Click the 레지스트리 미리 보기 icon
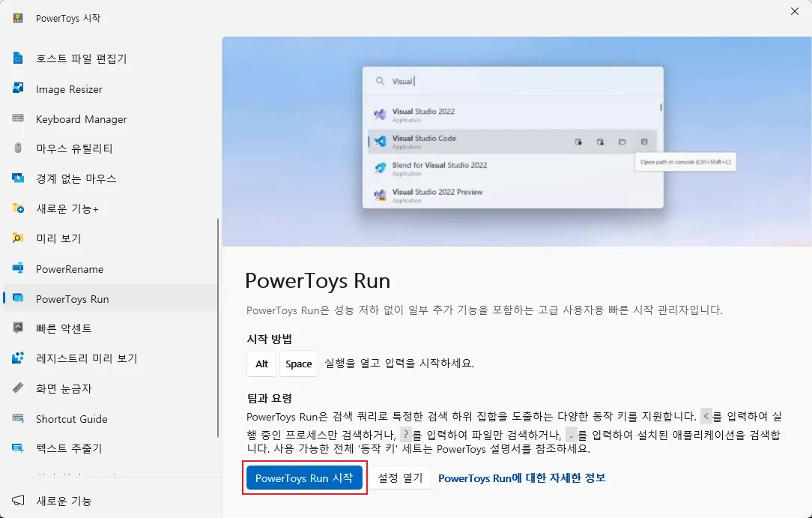The width and height of the screenshot is (812, 518). [18, 358]
